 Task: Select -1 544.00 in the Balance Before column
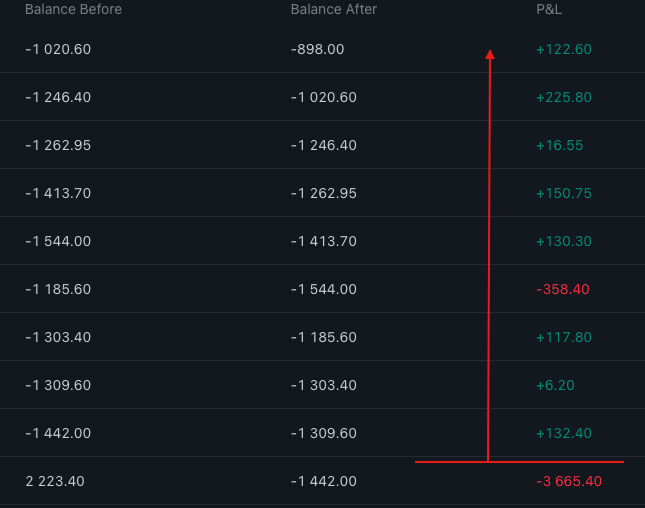(58, 241)
